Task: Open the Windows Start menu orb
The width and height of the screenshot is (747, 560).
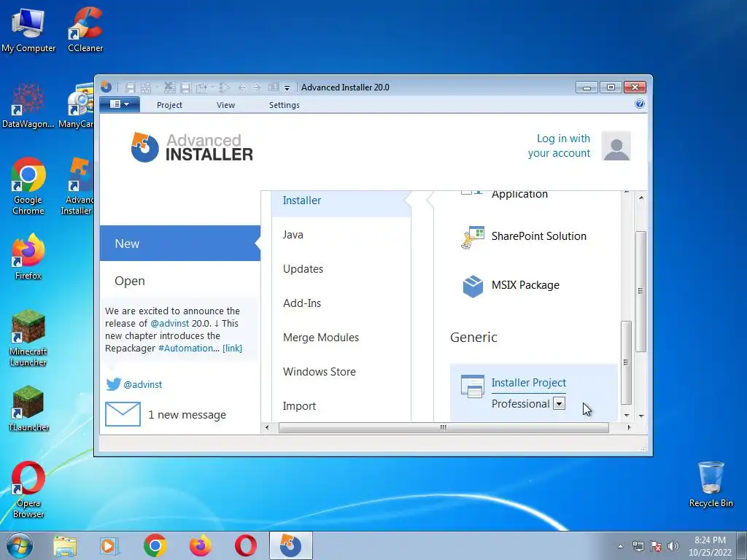Action: [20, 545]
